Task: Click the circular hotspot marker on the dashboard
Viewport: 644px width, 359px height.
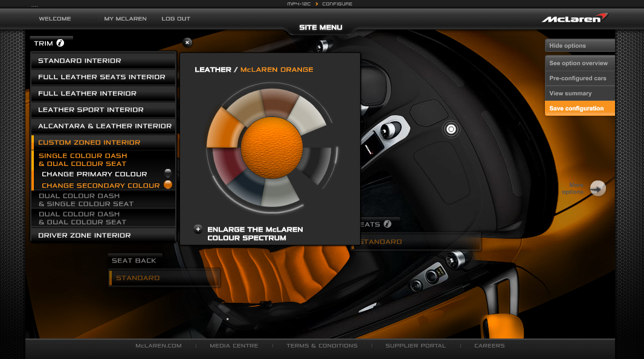Action: click(x=451, y=129)
